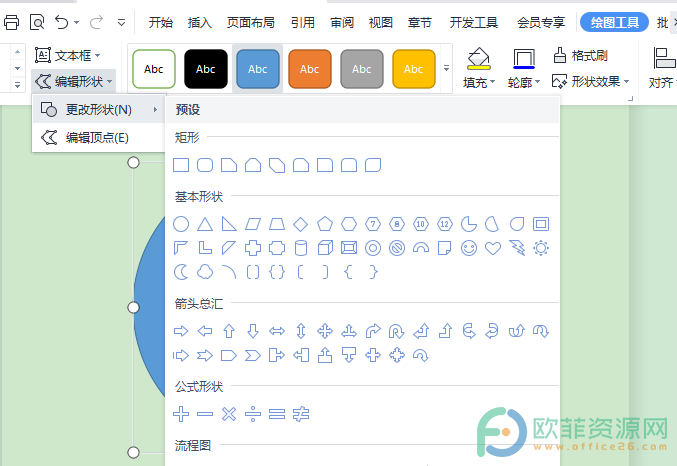Open the 会员专享 tab

[541, 22]
